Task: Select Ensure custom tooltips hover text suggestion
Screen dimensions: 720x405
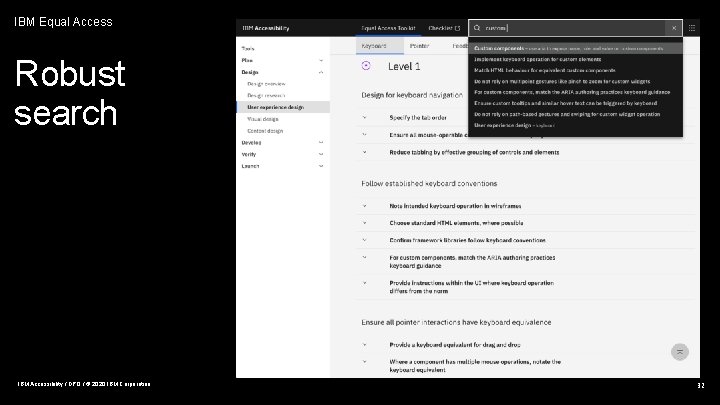Action: [575, 103]
